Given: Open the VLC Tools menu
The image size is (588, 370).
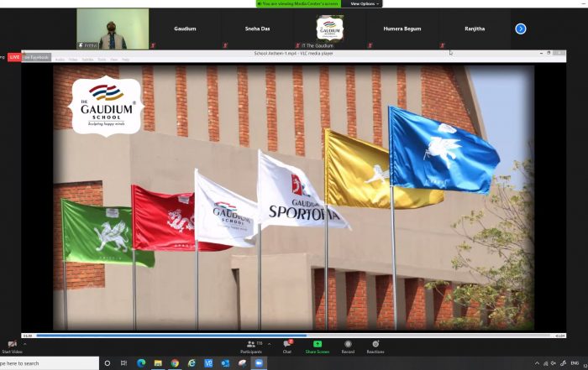Looking at the screenshot, I should point(102,60).
